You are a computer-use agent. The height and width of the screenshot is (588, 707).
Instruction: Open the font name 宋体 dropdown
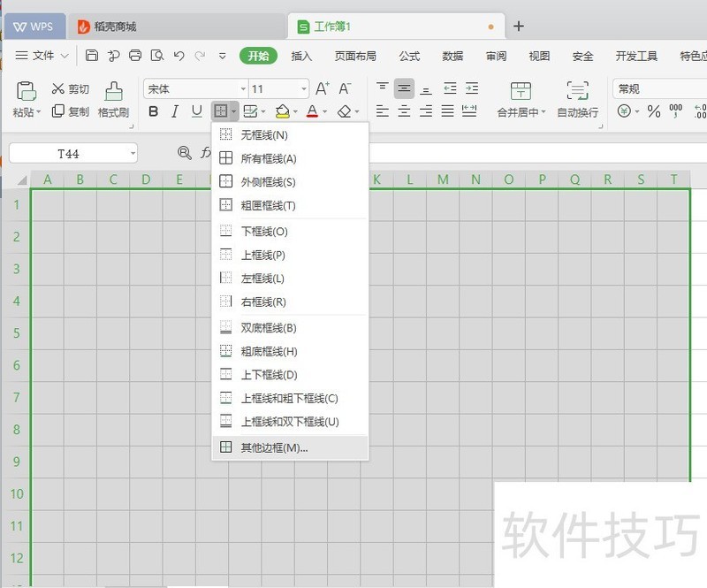click(x=243, y=89)
